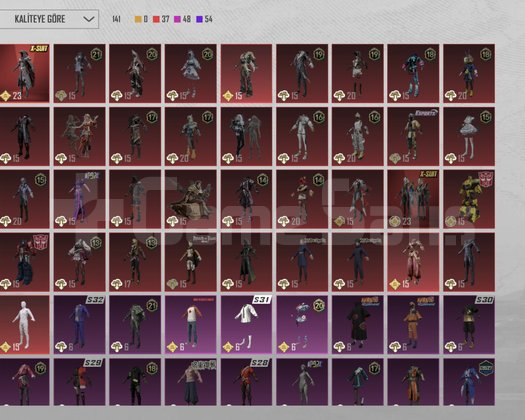Select the S31 white shirt outfit

pos(246,325)
